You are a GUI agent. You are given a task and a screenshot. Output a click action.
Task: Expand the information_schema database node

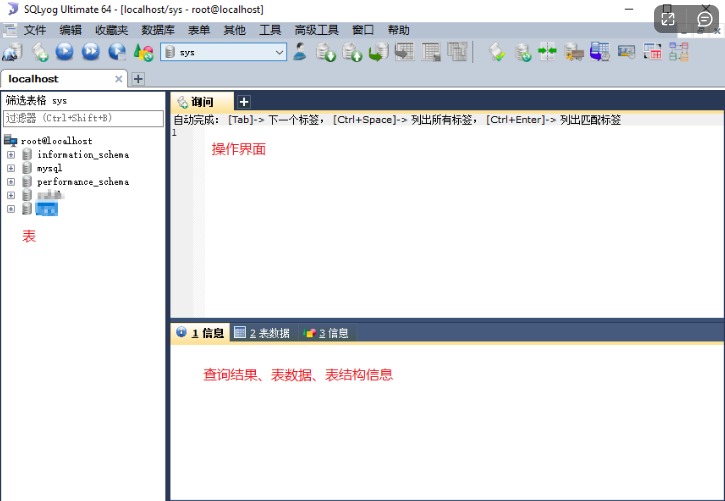[11, 154]
